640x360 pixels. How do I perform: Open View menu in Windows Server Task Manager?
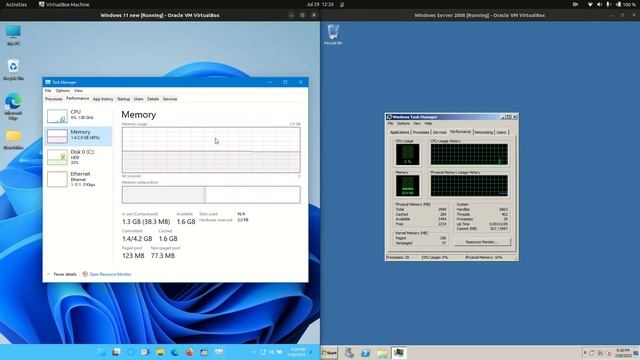417,123
